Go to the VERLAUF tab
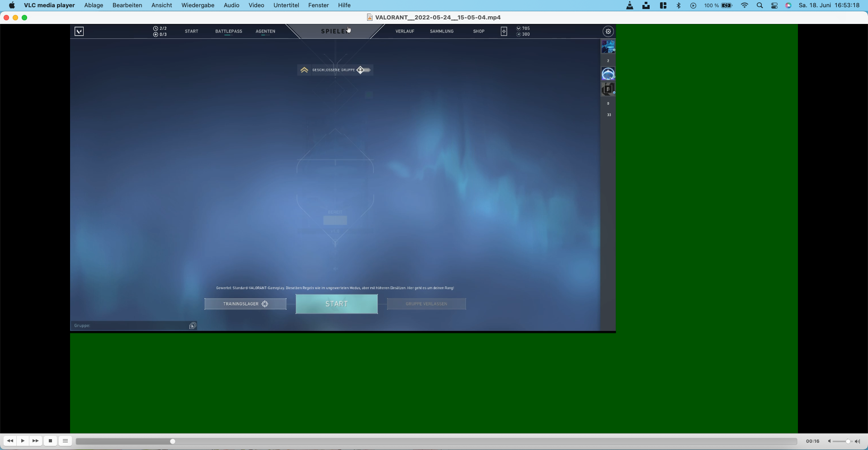The image size is (868, 450). click(x=405, y=31)
